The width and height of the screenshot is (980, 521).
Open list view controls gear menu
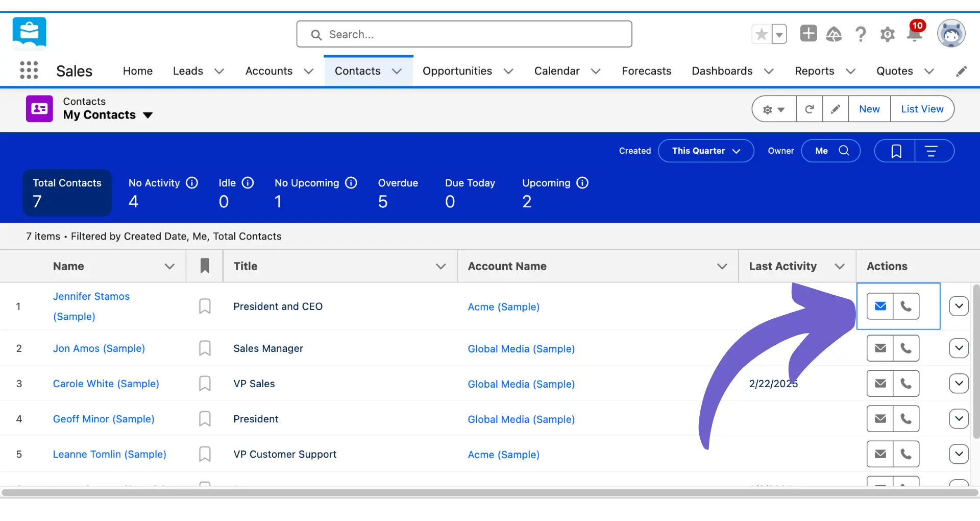tap(774, 109)
